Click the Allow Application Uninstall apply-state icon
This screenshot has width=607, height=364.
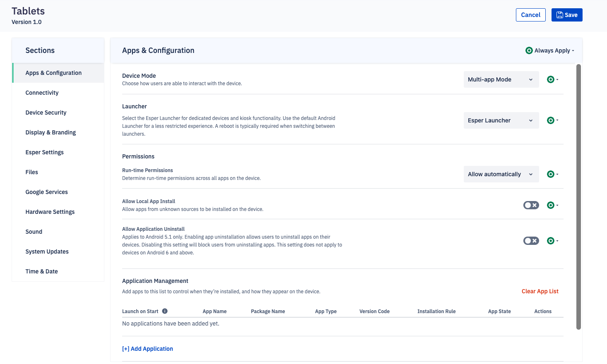point(551,241)
